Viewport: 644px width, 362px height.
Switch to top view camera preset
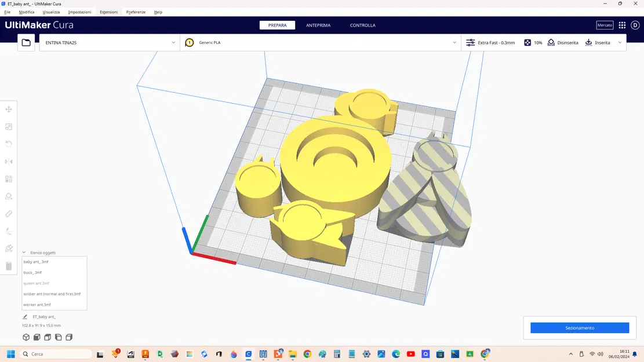[47, 337]
